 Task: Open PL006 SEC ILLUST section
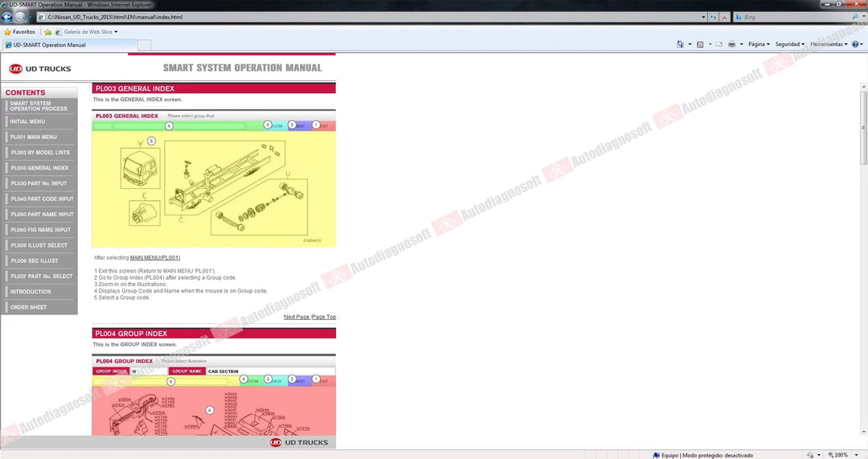39,260
